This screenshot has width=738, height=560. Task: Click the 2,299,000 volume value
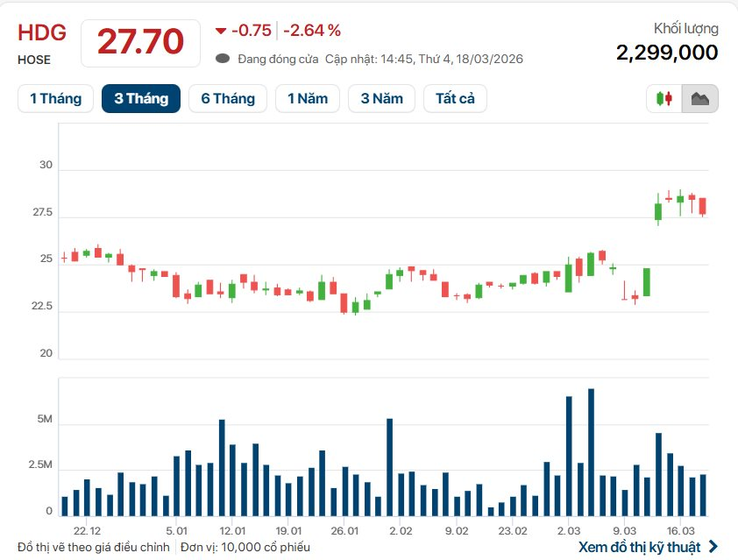(667, 53)
